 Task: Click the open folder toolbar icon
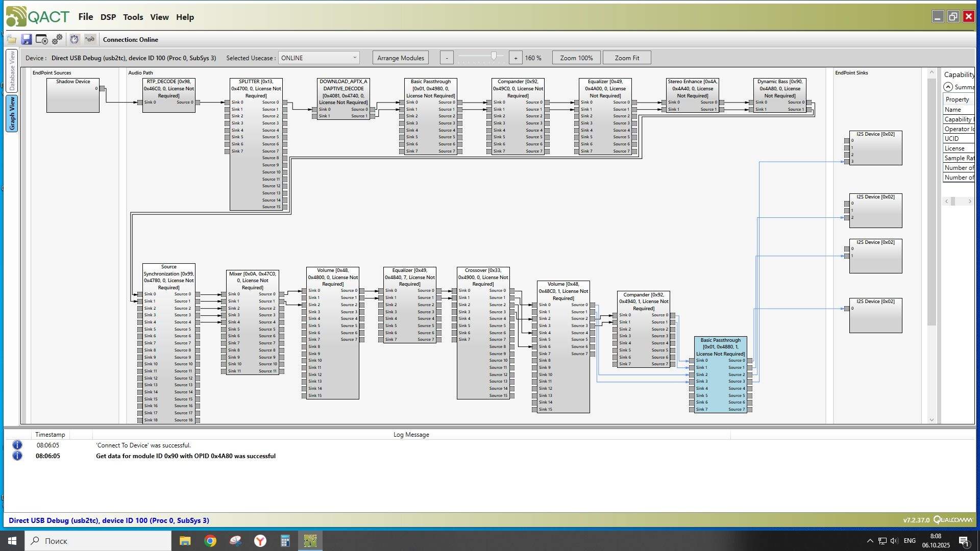click(x=11, y=39)
